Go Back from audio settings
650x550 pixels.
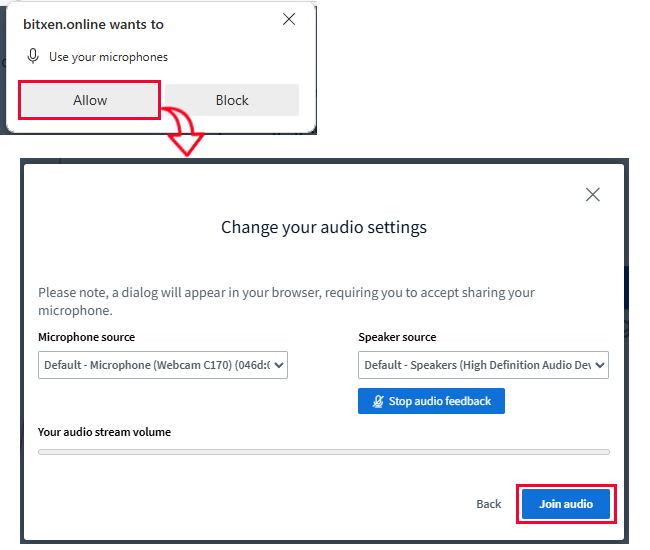point(488,504)
